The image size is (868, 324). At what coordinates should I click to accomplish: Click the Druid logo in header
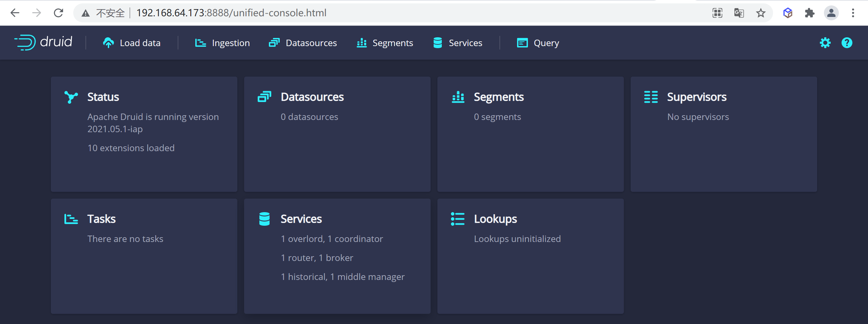click(x=43, y=42)
